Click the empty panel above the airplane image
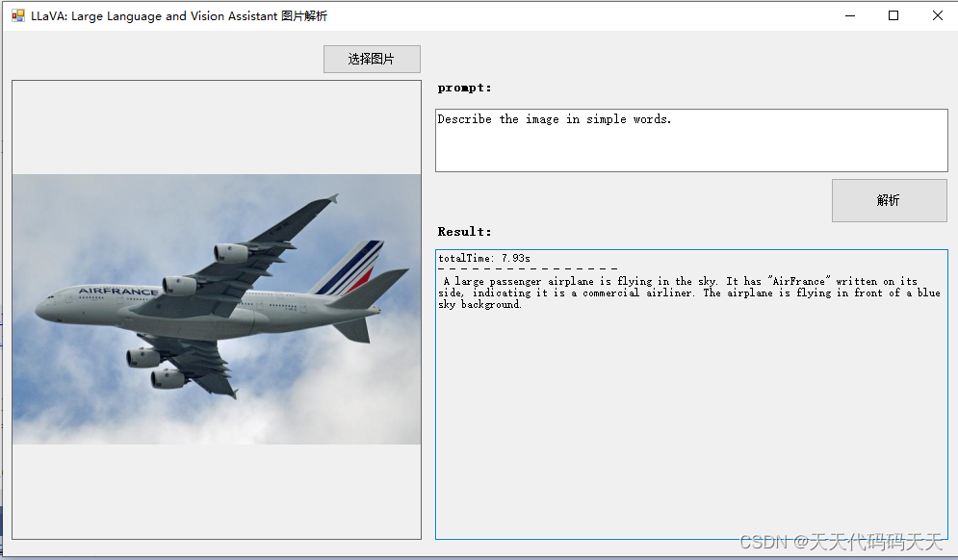Screen dimensions: 958x560 [216, 127]
